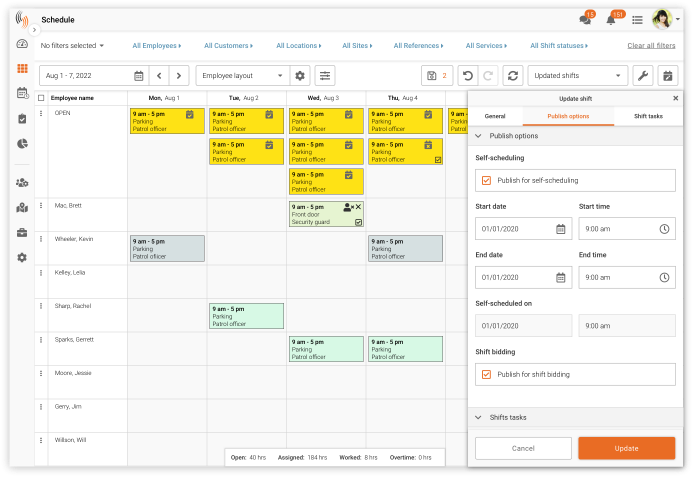
Task: Save the 2 pending changes
Action: (x=437, y=76)
